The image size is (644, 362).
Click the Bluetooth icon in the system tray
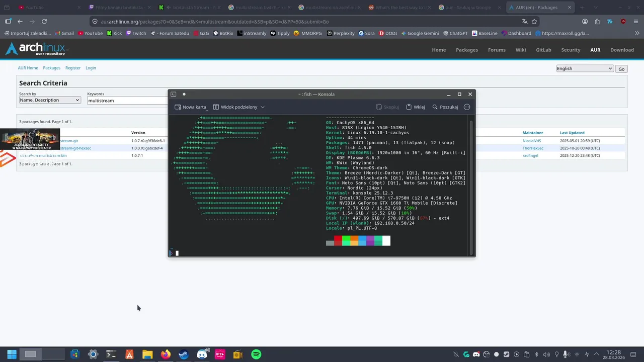click(536, 354)
